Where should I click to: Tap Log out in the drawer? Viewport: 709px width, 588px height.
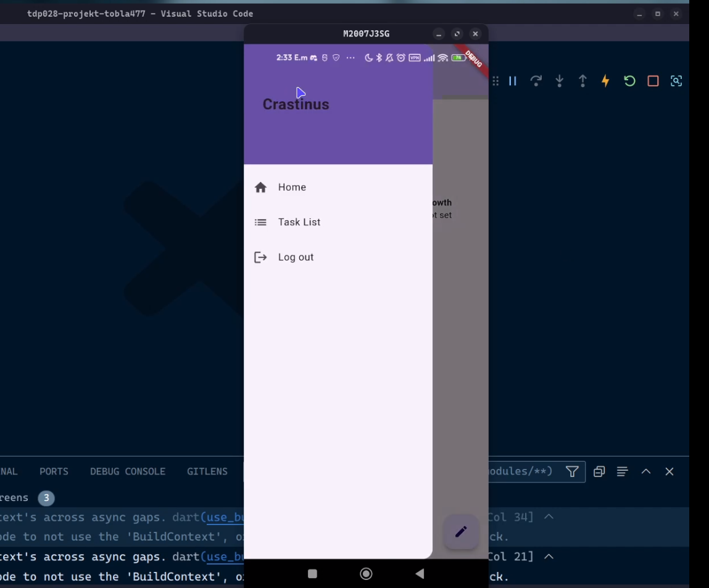click(x=296, y=257)
